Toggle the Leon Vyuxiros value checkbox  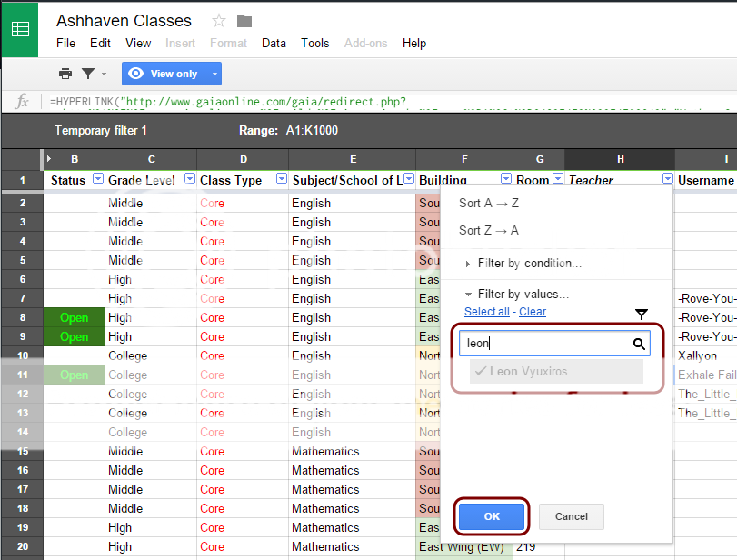point(480,371)
